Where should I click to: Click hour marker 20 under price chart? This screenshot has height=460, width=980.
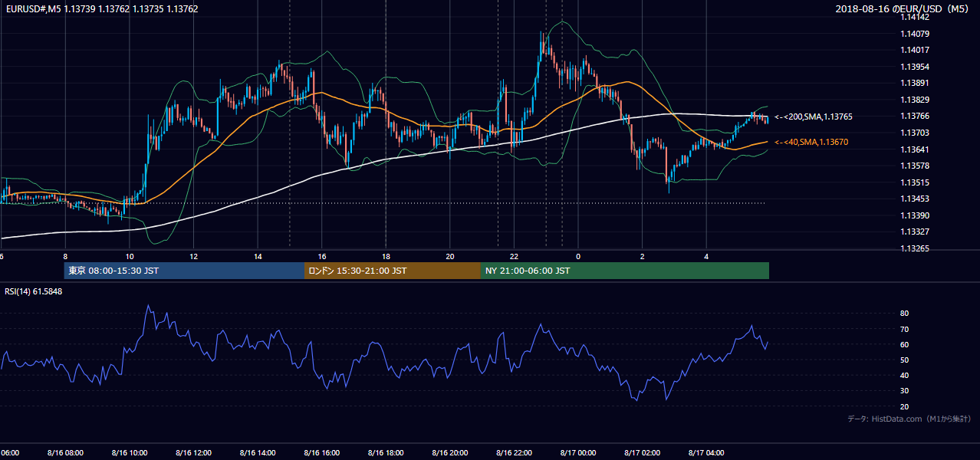click(450, 257)
